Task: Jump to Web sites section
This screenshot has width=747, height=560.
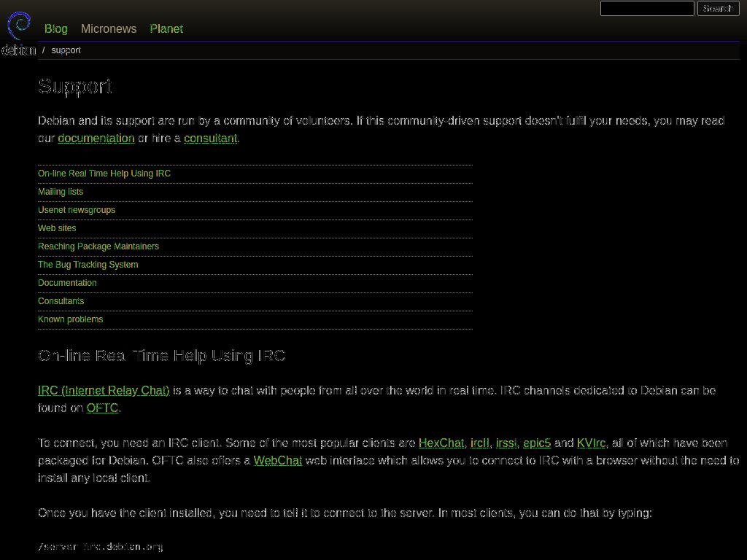Action: click(x=57, y=228)
